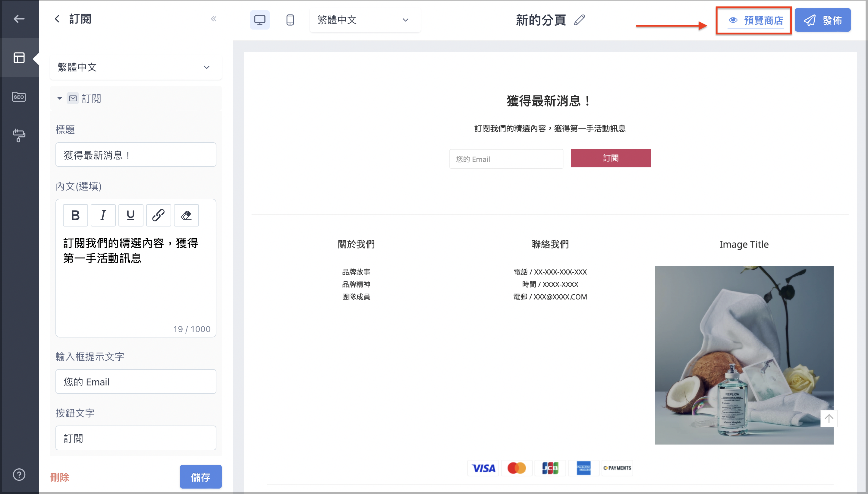Click the 您的 Email field in preview
868x494 pixels.
coord(506,159)
